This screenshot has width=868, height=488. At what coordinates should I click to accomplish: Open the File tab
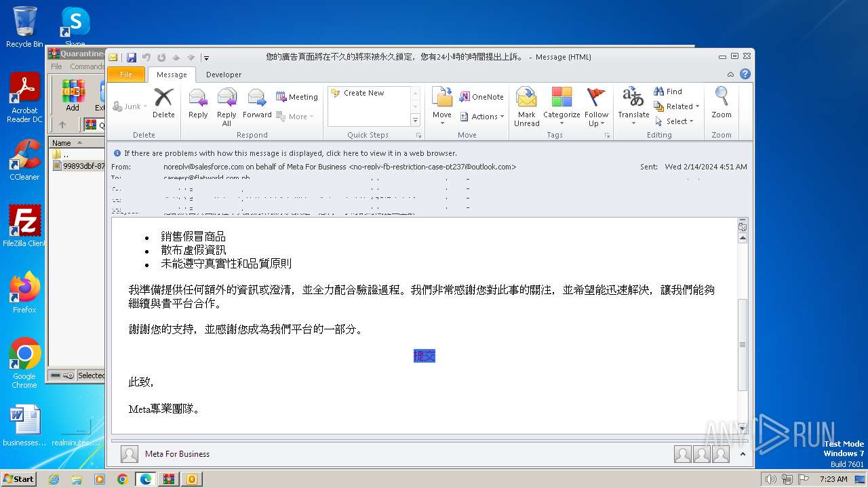(126, 75)
